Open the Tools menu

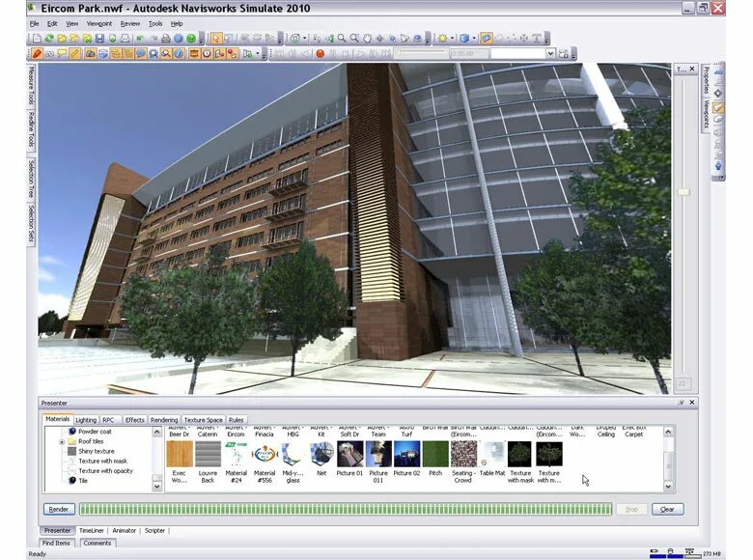click(155, 23)
